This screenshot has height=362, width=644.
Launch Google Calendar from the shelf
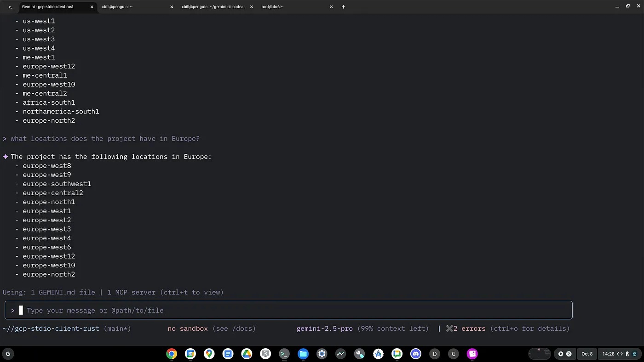point(190,354)
